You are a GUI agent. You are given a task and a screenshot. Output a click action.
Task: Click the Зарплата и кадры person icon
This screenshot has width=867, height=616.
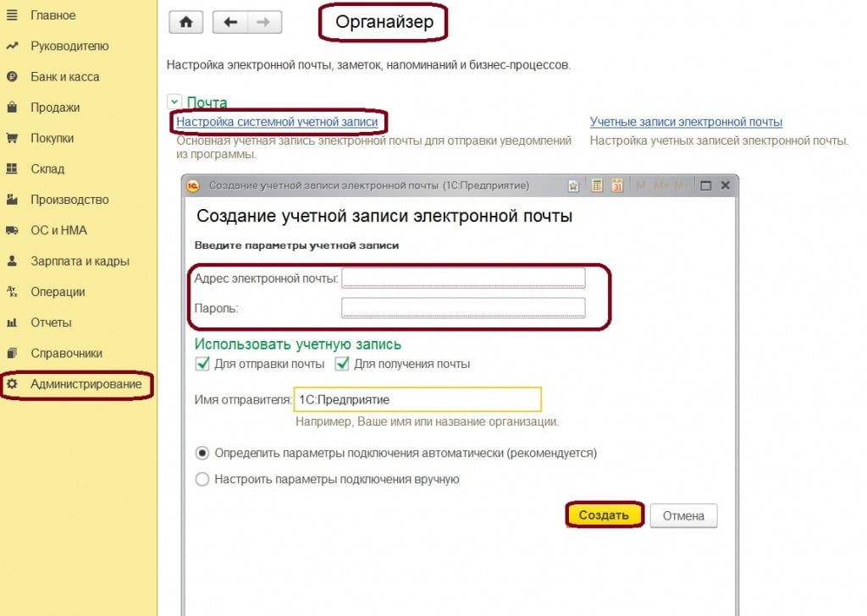pyautogui.click(x=12, y=261)
